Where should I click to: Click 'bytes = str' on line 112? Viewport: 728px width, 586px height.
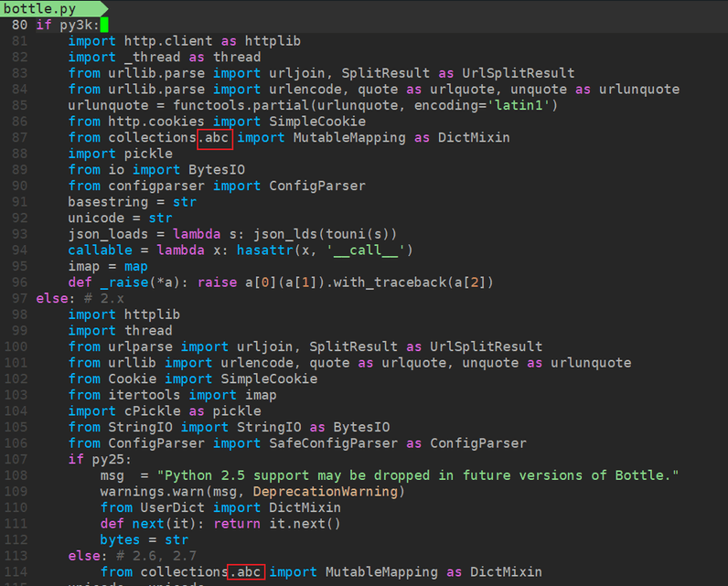point(144,539)
